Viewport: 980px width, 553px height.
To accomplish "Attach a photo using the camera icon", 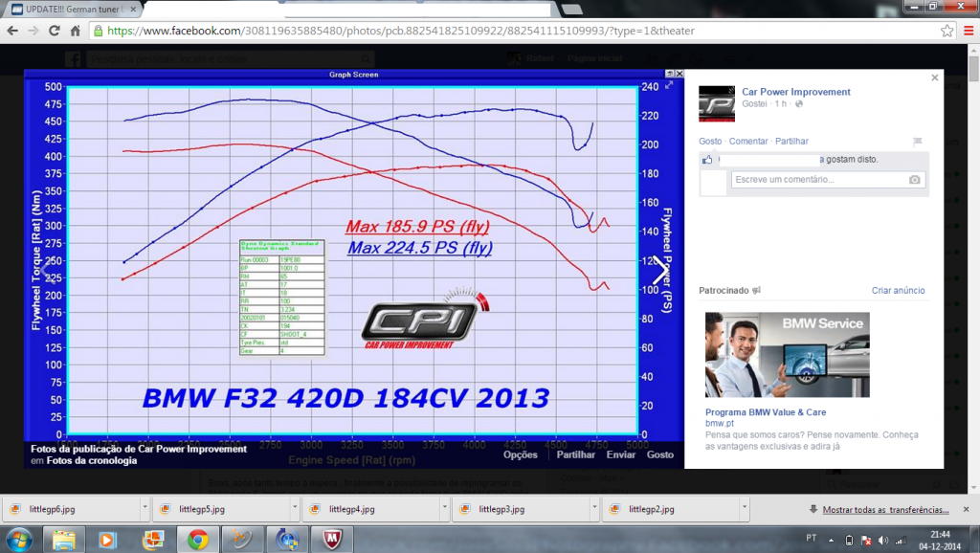I will [914, 179].
